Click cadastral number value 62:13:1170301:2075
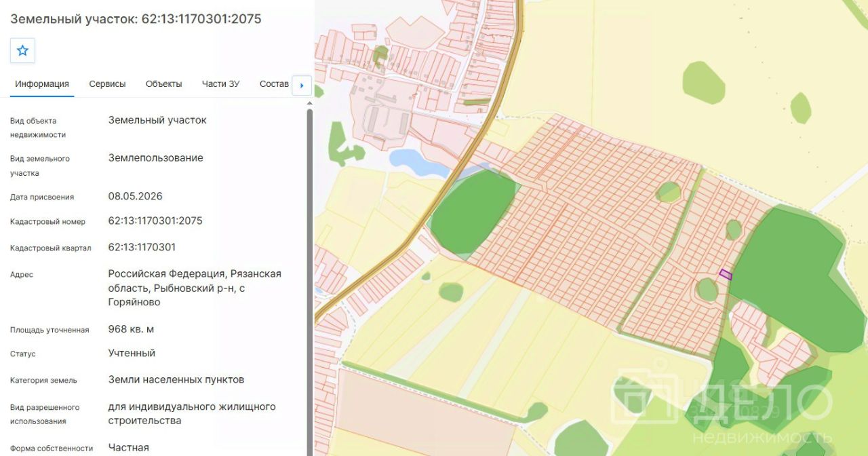The width and height of the screenshot is (868, 456). coord(155,221)
